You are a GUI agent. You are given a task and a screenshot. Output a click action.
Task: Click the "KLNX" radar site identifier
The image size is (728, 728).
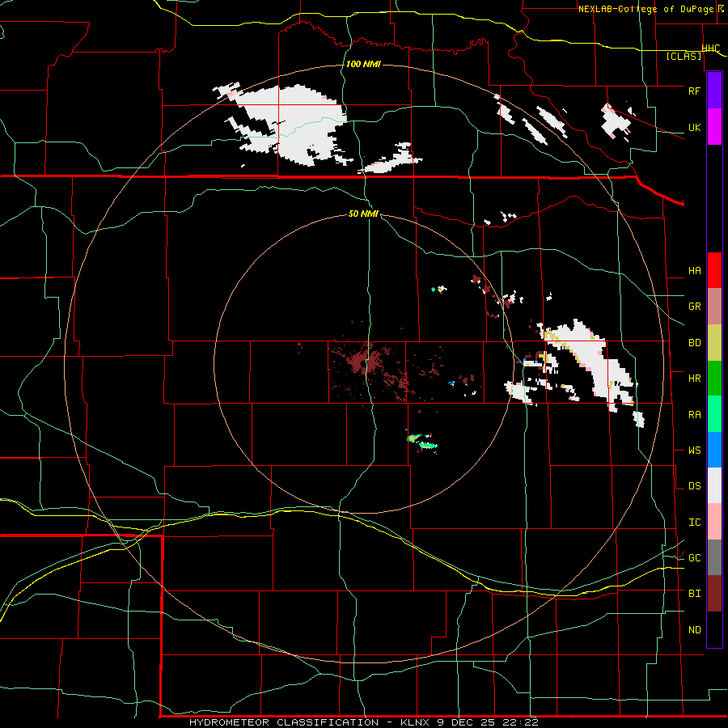click(415, 722)
